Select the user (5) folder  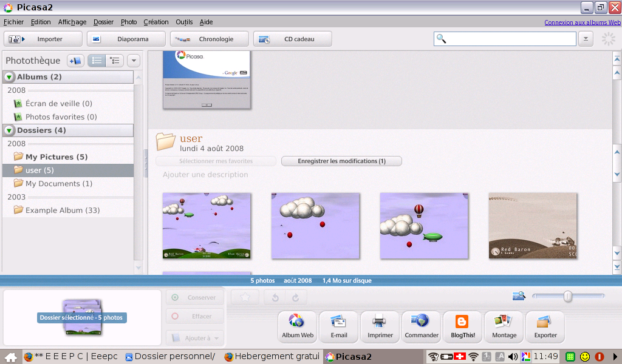[x=68, y=170]
